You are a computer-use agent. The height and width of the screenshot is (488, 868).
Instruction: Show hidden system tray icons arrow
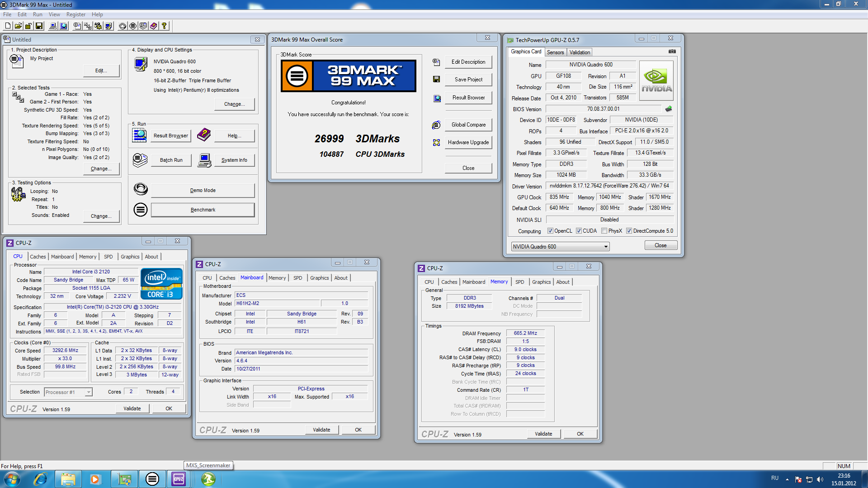787,479
